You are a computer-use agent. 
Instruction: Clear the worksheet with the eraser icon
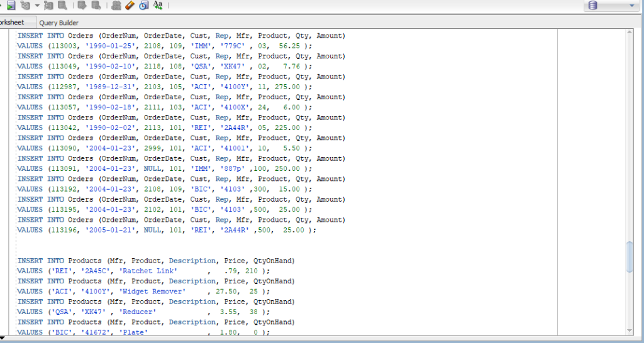point(130,5)
